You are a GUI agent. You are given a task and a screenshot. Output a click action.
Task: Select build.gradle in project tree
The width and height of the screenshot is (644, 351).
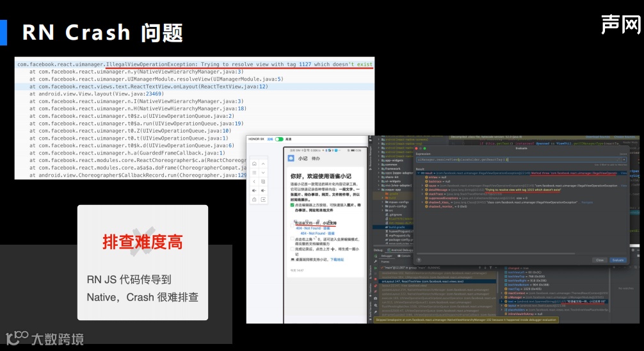click(x=397, y=227)
